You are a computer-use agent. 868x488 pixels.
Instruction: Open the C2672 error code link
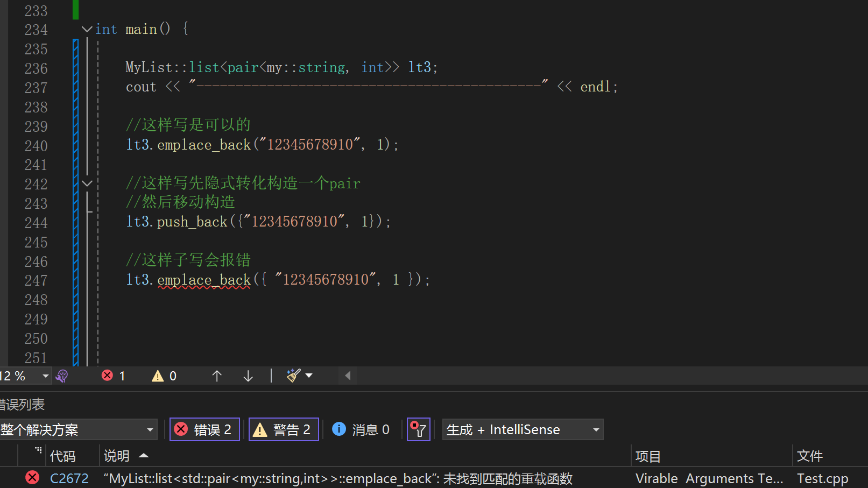coord(69,478)
